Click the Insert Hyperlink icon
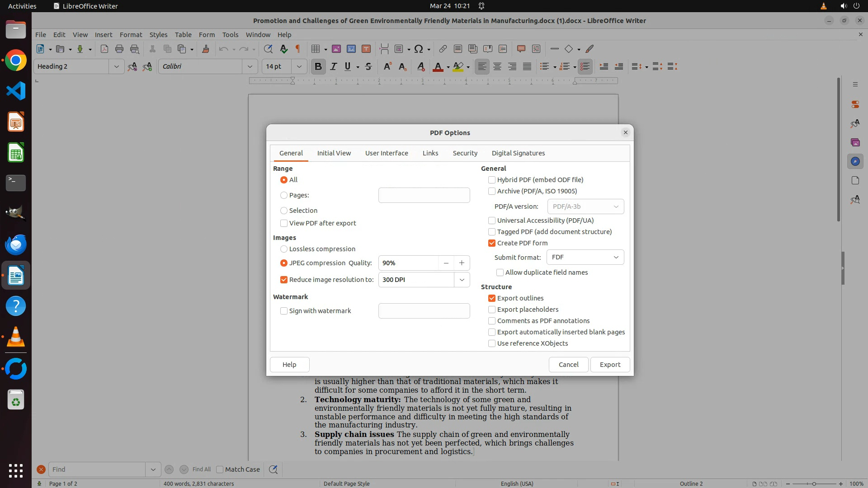The height and width of the screenshot is (488, 868). tap(443, 49)
